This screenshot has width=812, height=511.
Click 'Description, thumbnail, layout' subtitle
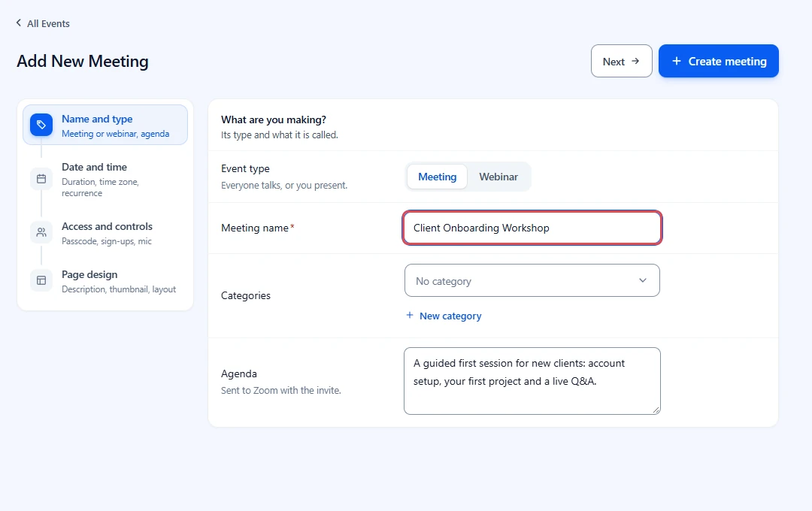119,289
